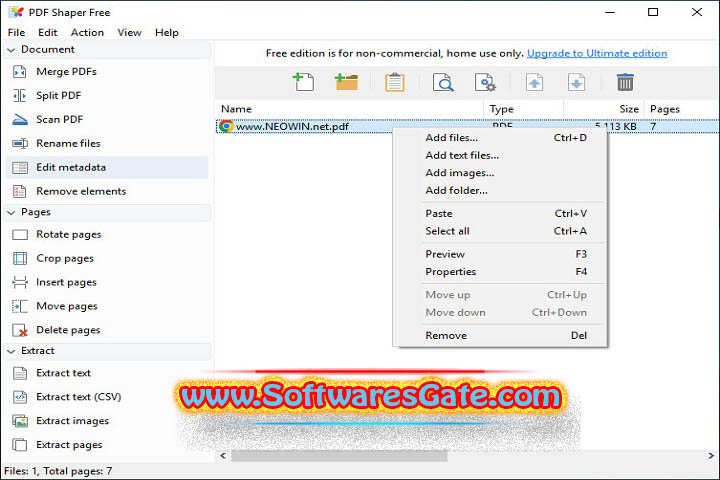Screen dimensions: 720x480
Task: Click the Extract text (CSV) icon
Action: click(20, 397)
